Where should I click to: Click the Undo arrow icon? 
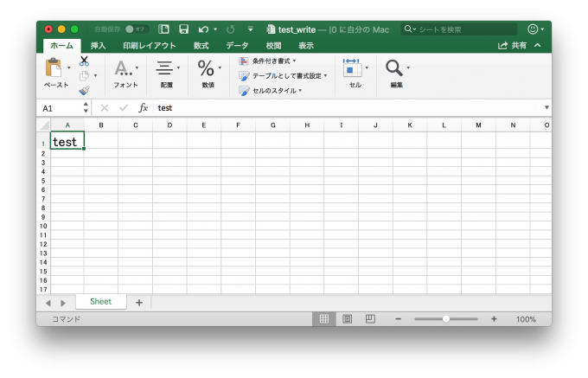point(203,29)
